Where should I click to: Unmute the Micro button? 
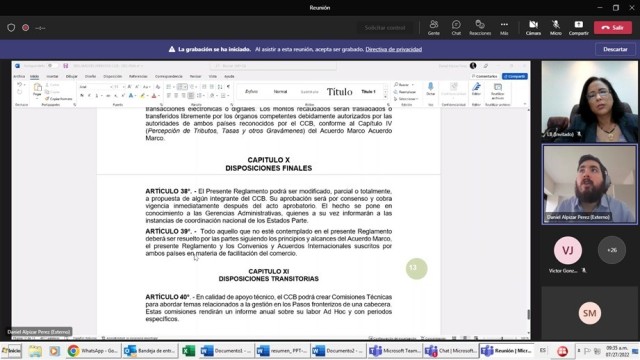coord(556,28)
